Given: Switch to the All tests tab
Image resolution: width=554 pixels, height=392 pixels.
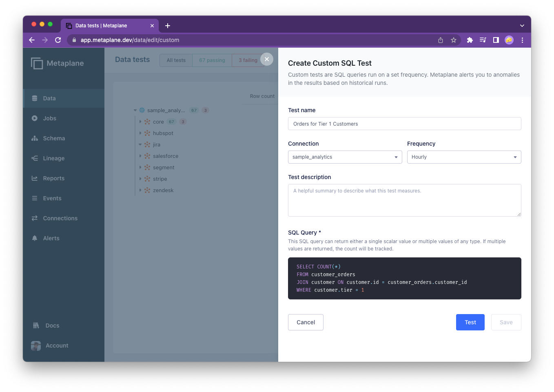Looking at the screenshot, I should 176,60.
